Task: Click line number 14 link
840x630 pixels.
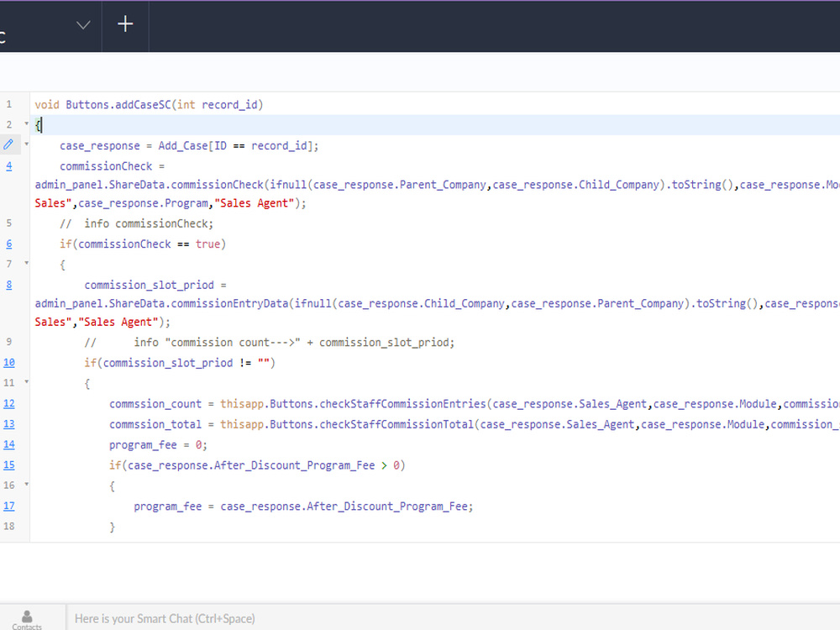Action: click(x=9, y=444)
